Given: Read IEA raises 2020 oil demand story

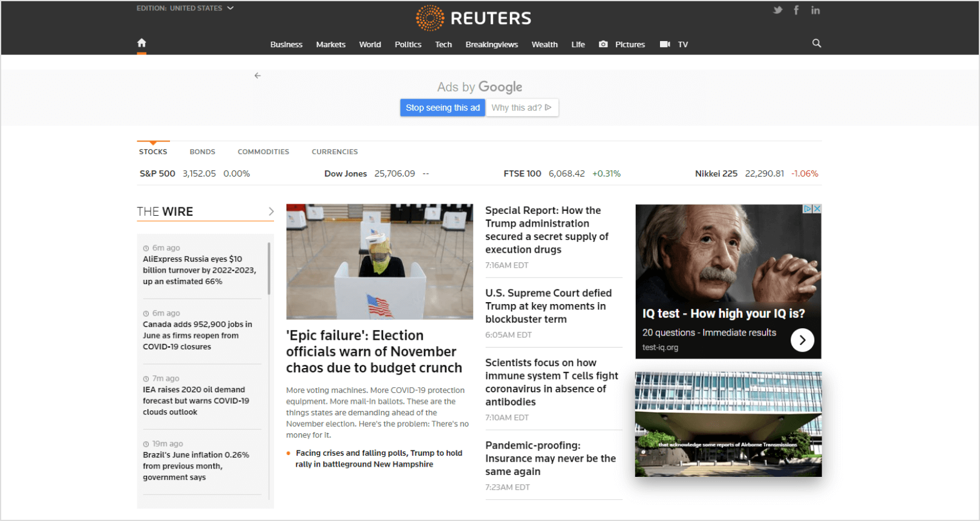Looking at the screenshot, I should tap(196, 401).
